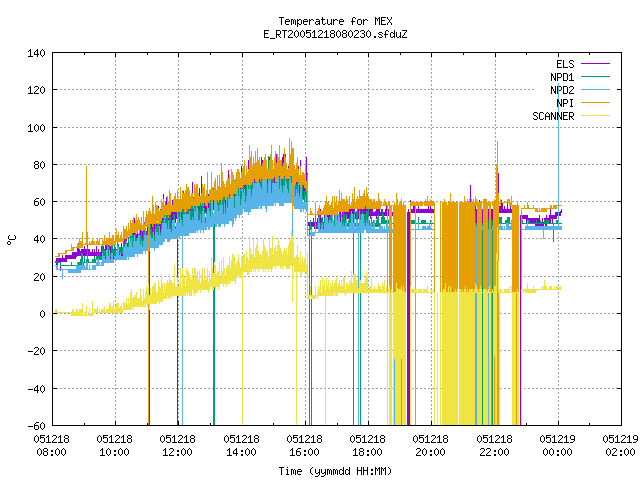Click the NPI legend label
Viewport: 640px width, 480px height.
click(x=565, y=103)
